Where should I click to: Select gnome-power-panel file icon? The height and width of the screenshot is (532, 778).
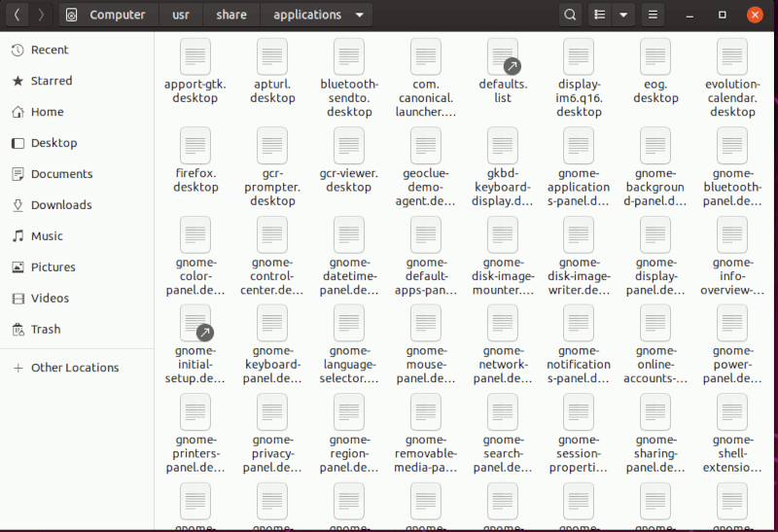click(732, 323)
